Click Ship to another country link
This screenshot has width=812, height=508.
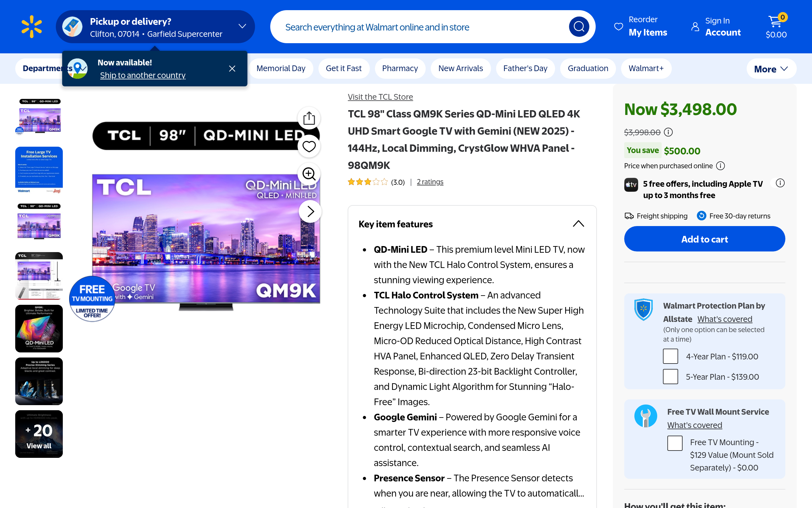pyautogui.click(x=143, y=75)
